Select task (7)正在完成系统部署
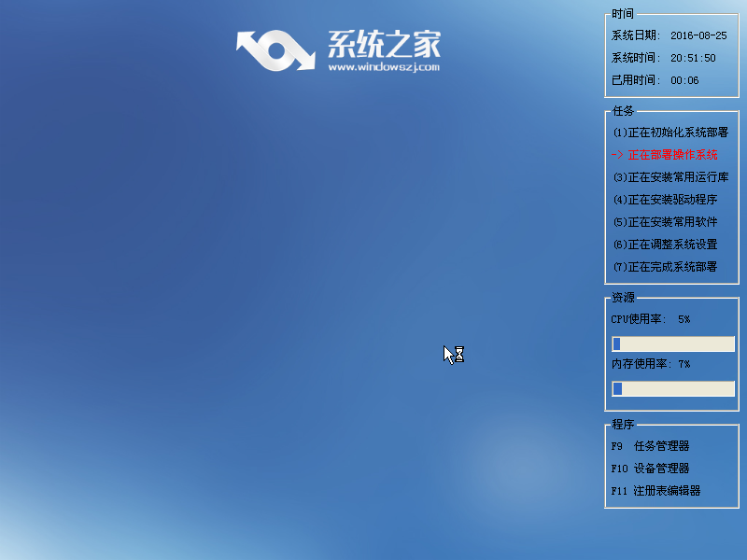This screenshot has height=560, width=747. (x=669, y=267)
